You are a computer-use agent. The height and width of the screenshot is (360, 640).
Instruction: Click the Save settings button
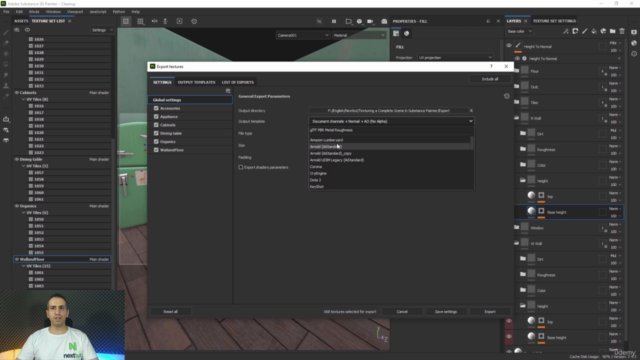click(446, 311)
